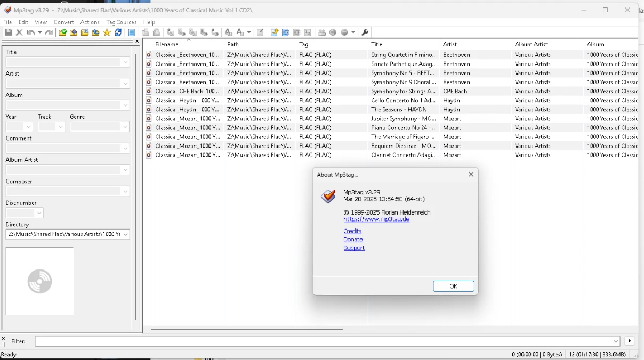Open the Actions (Quick) dropdown arrow

249,32
